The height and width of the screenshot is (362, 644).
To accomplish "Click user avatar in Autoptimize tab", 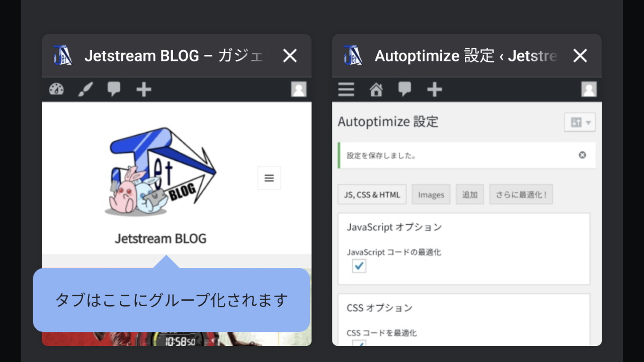I will point(589,89).
